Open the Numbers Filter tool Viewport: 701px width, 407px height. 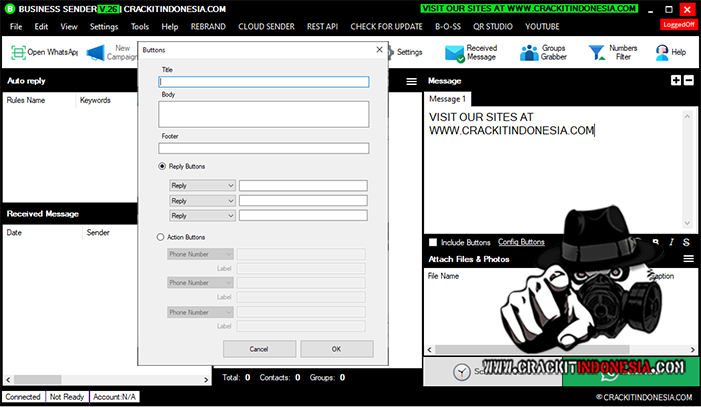(x=597, y=52)
